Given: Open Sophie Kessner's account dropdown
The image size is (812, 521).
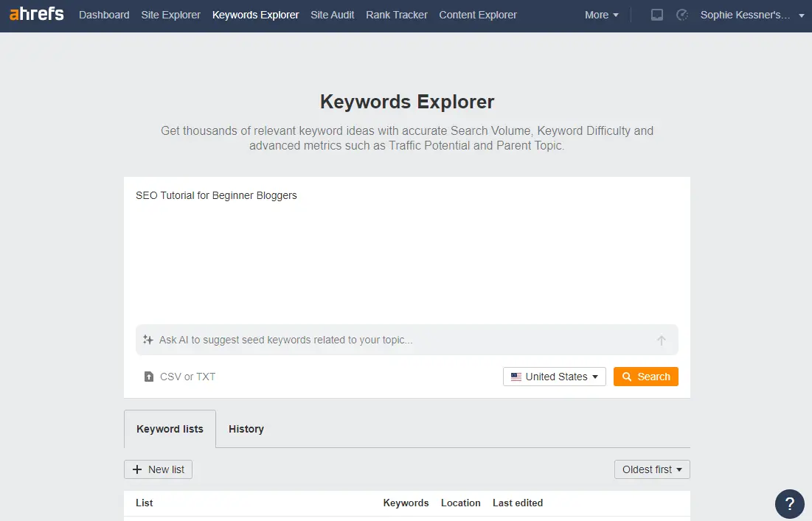Looking at the screenshot, I should (x=752, y=15).
